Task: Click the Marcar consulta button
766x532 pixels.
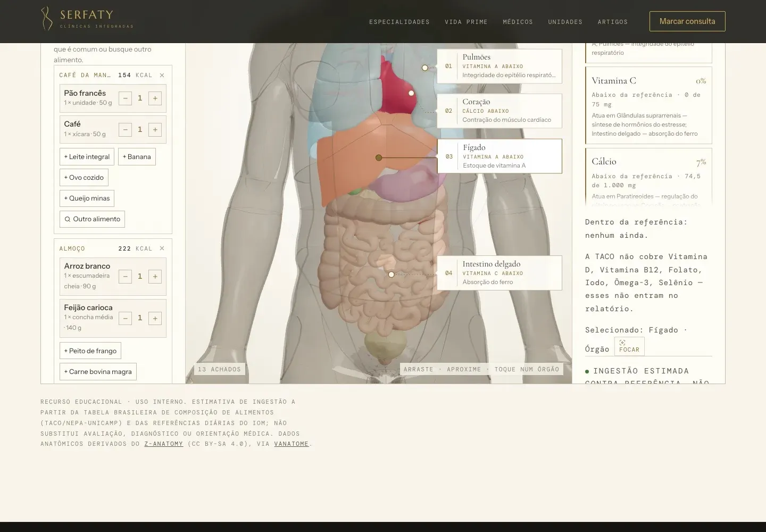Action: 687,21
